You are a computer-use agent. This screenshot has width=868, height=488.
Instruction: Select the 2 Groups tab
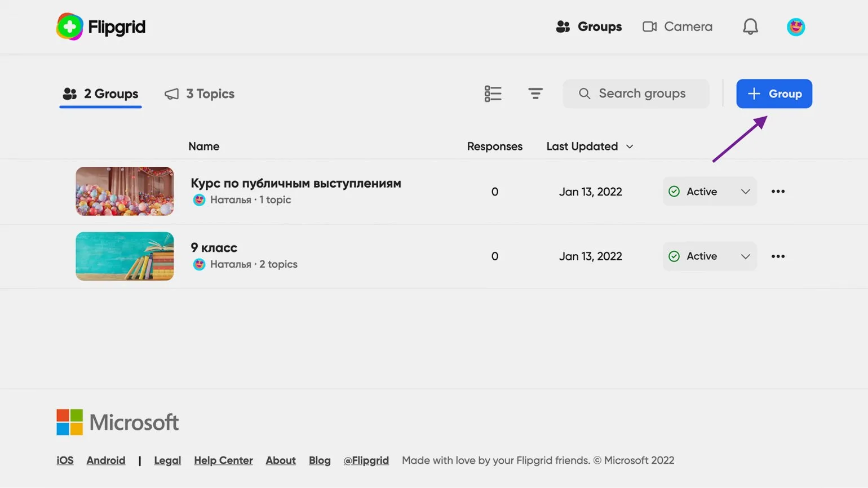(x=101, y=94)
